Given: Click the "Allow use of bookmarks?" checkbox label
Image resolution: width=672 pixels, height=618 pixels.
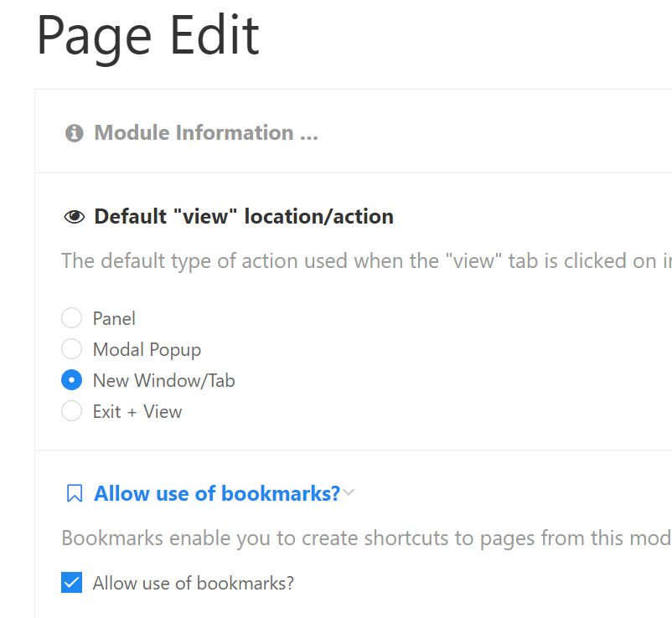Looking at the screenshot, I should pos(193,583).
